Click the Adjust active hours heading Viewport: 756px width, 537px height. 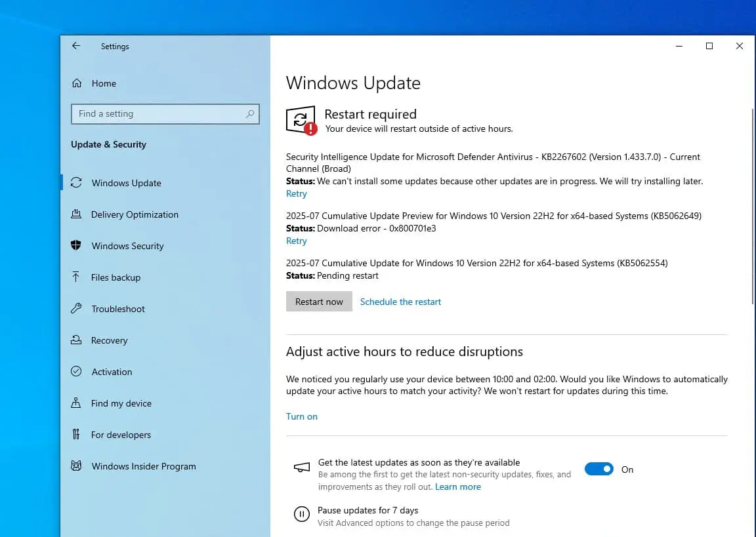click(x=404, y=351)
